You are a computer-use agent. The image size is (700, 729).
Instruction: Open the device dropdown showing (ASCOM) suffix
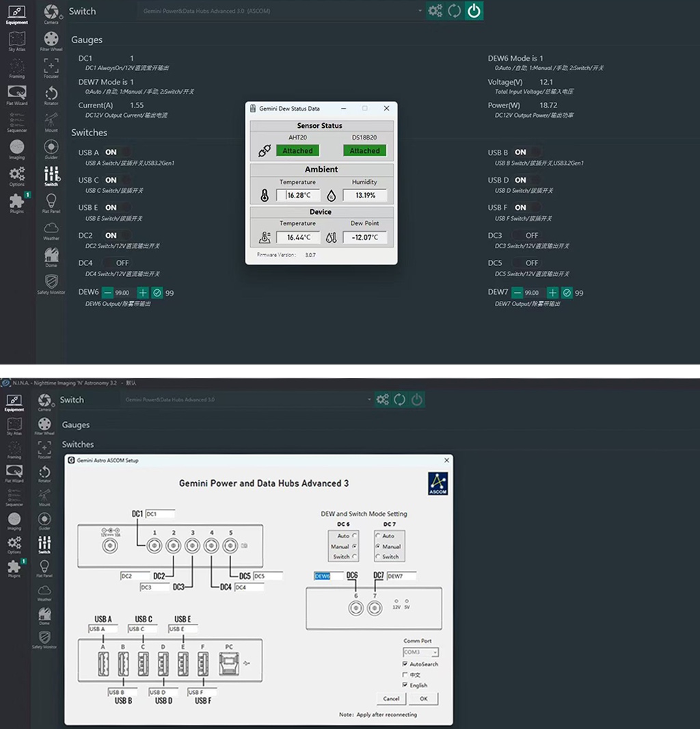coord(281,11)
